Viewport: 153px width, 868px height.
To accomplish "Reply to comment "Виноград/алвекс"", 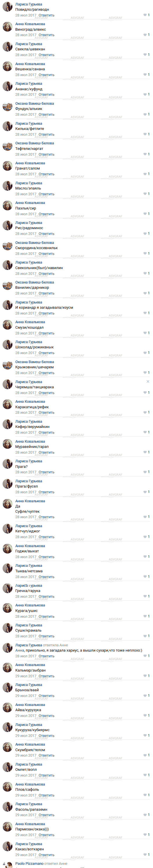I will click(46, 35).
